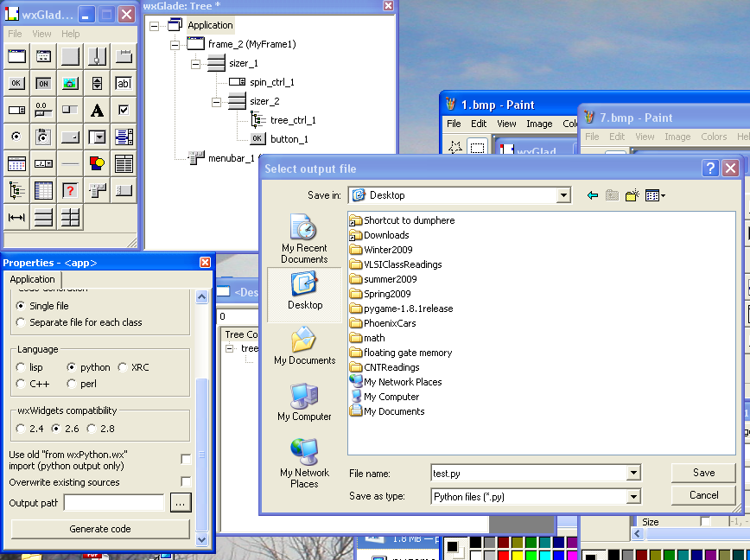Viewport: 750px width, 560px height.
Task: Choose 'Separate file for each class' option
Action: (22, 322)
